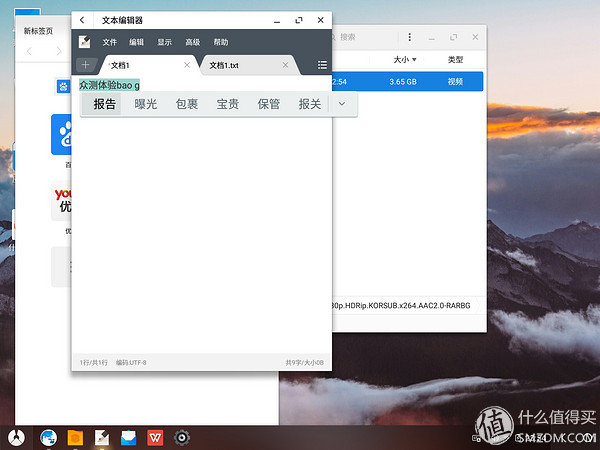
Task: Add a new document tab with plus button
Action: [85, 65]
